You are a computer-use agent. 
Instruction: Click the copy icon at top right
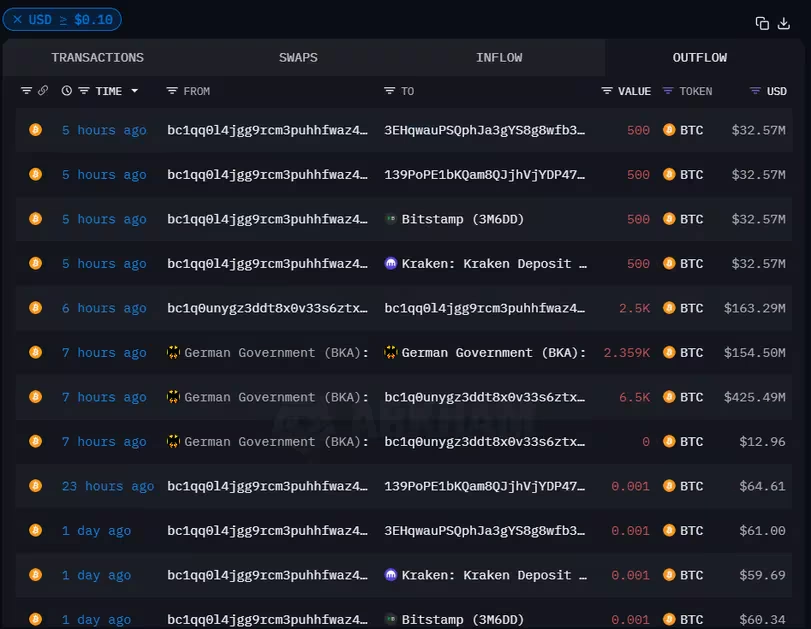tap(762, 23)
